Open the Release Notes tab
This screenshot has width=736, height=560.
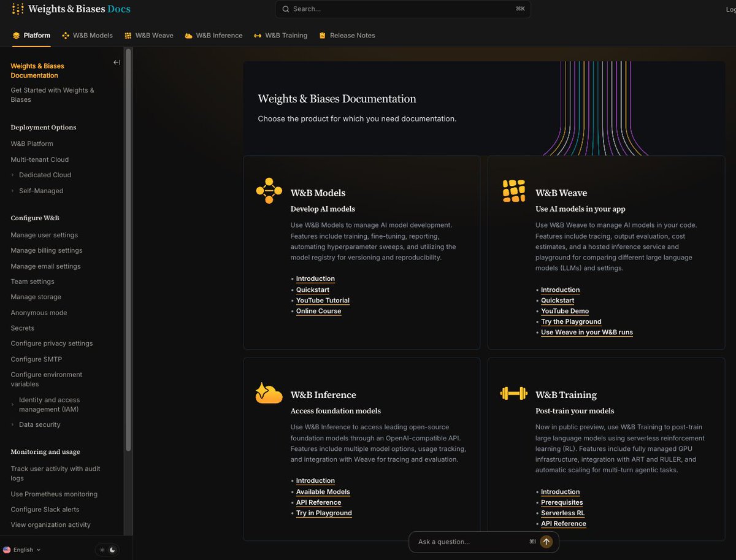tap(347, 36)
